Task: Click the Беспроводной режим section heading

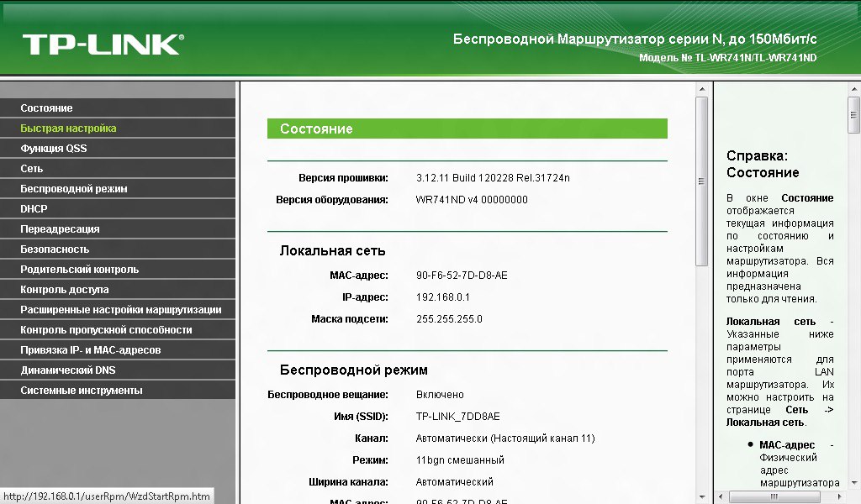Action: coord(354,370)
